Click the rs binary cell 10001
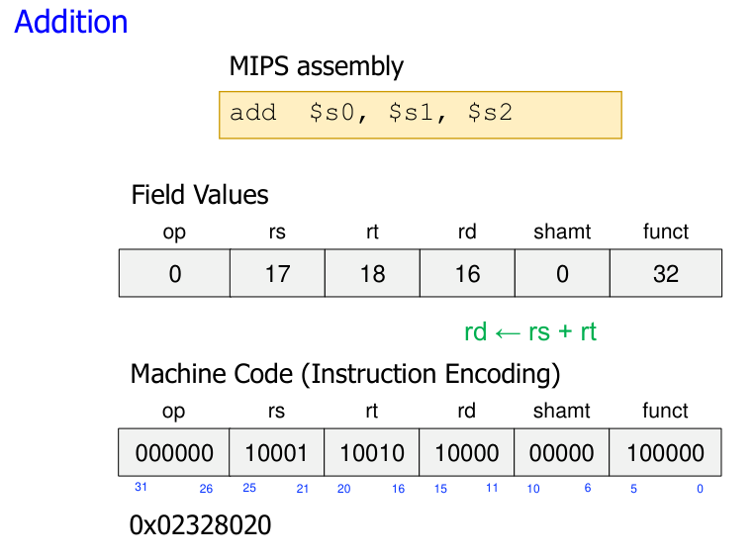Screen dimensions: 756x559 [x=276, y=453]
